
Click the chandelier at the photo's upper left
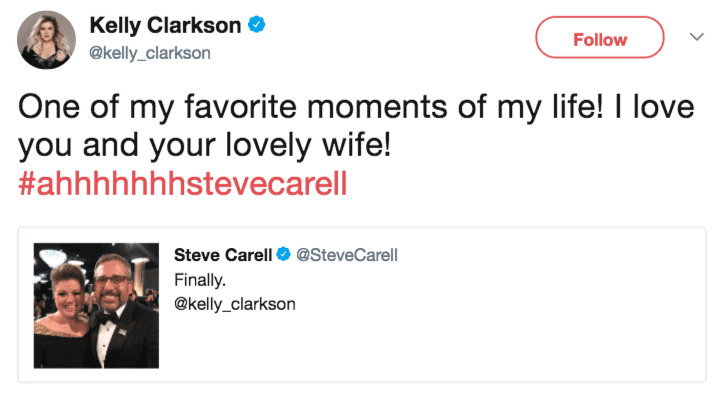coord(52,256)
